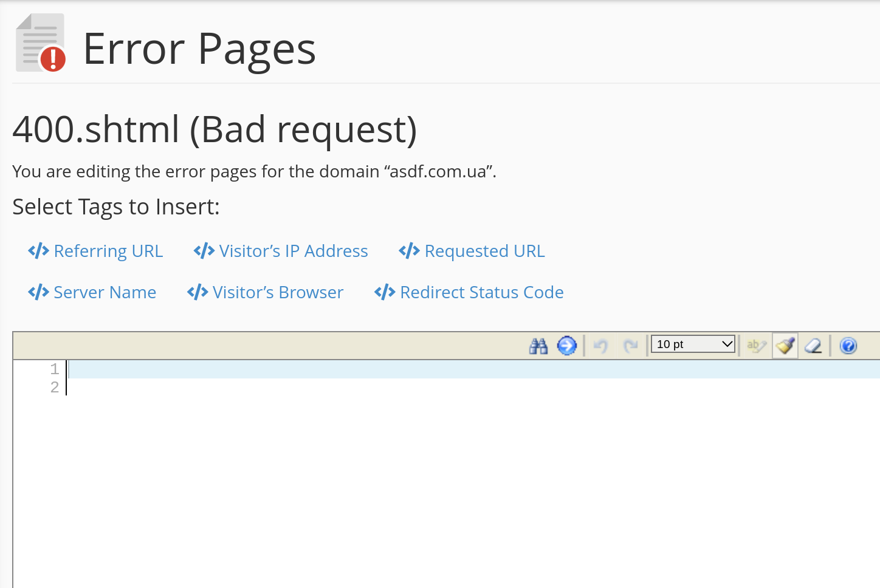Screen dimensions: 880x588
Task: Click the Error Pages heading text
Action: [199, 49]
